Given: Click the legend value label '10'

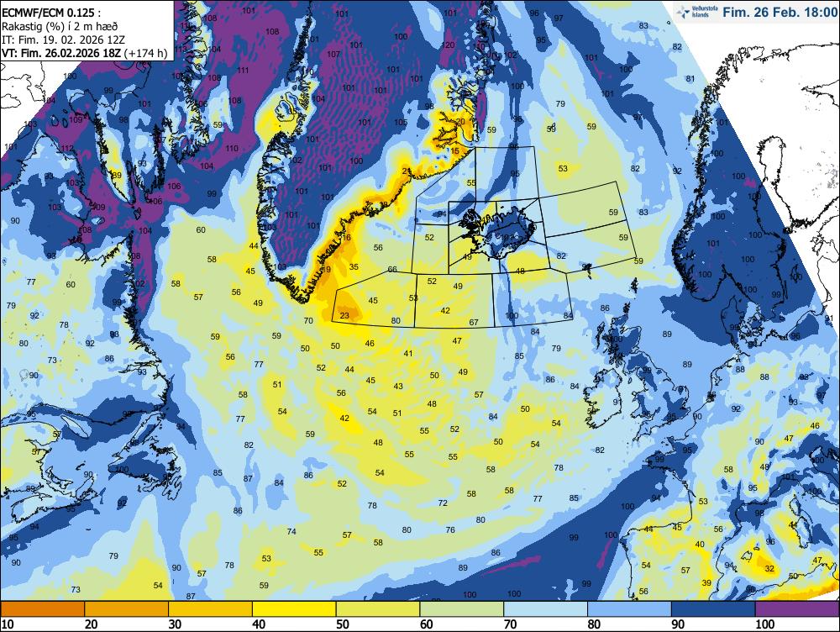Looking at the screenshot, I should (x=8, y=624).
